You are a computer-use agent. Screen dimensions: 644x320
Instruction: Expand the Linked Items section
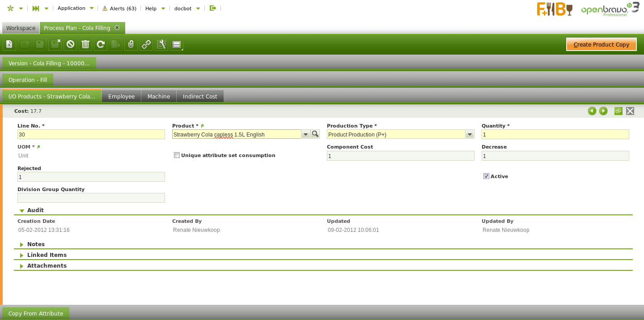tap(47, 255)
